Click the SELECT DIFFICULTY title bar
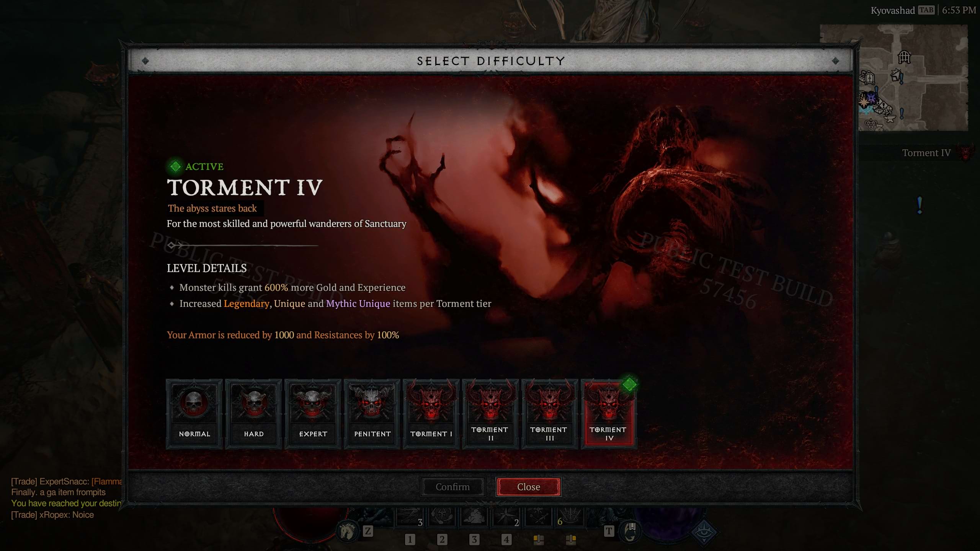The width and height of the screenshot is (980, 551). [x=490, y=61]
